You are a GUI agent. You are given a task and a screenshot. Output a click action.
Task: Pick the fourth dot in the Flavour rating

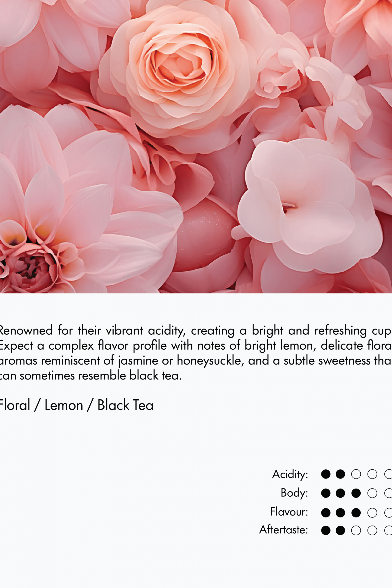[372, 513]
